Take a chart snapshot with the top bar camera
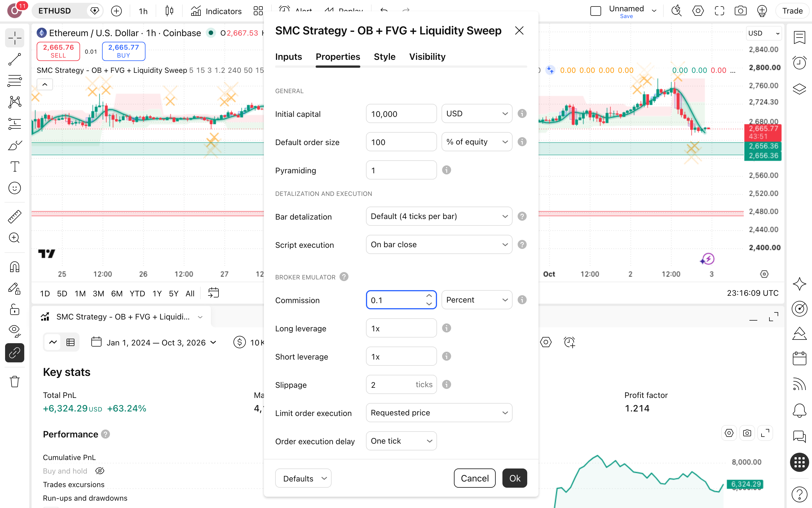 pos(741,11)
